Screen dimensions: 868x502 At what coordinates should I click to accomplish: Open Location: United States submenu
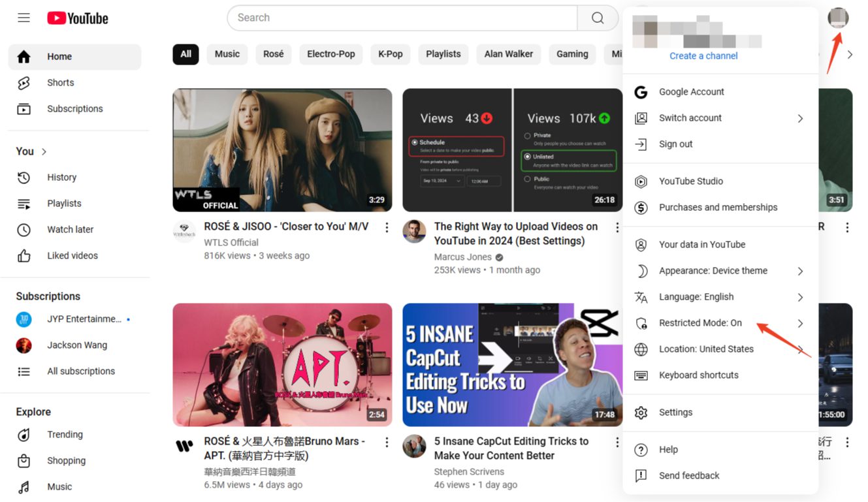click(720, 349)
